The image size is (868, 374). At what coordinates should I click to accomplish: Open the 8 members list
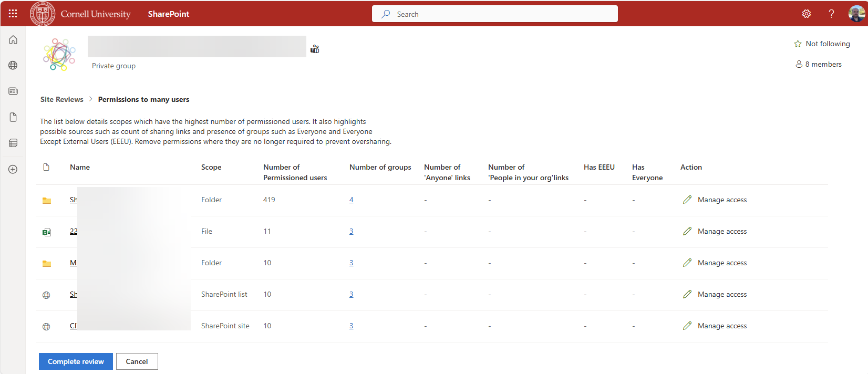coord(819,64)
